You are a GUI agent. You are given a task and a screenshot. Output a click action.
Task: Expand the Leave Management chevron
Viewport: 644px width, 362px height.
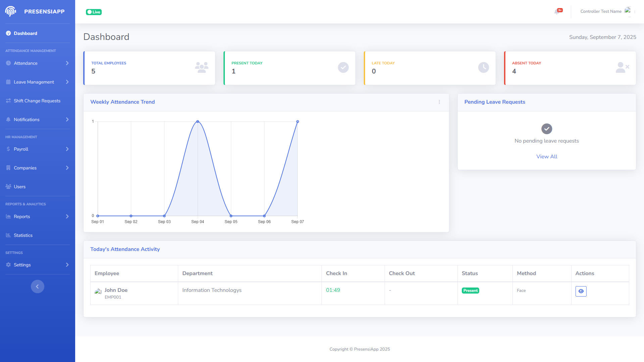pyautogui.click(x=67, y=82)
